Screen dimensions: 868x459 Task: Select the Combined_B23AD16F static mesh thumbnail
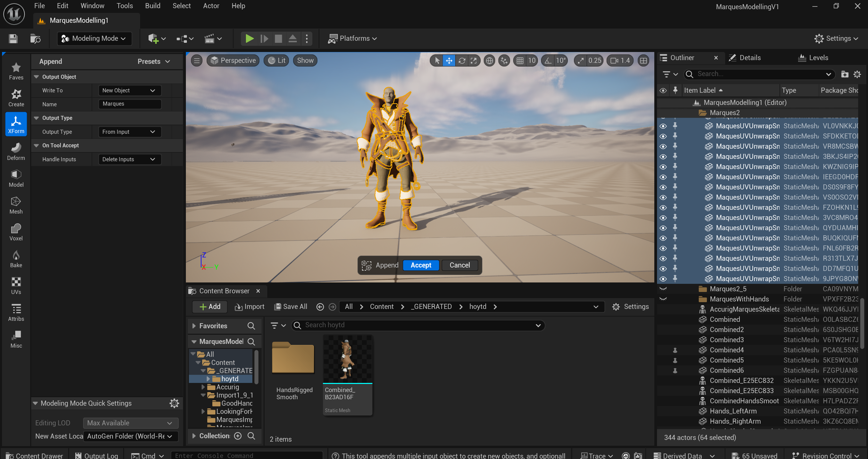point(347,359)
